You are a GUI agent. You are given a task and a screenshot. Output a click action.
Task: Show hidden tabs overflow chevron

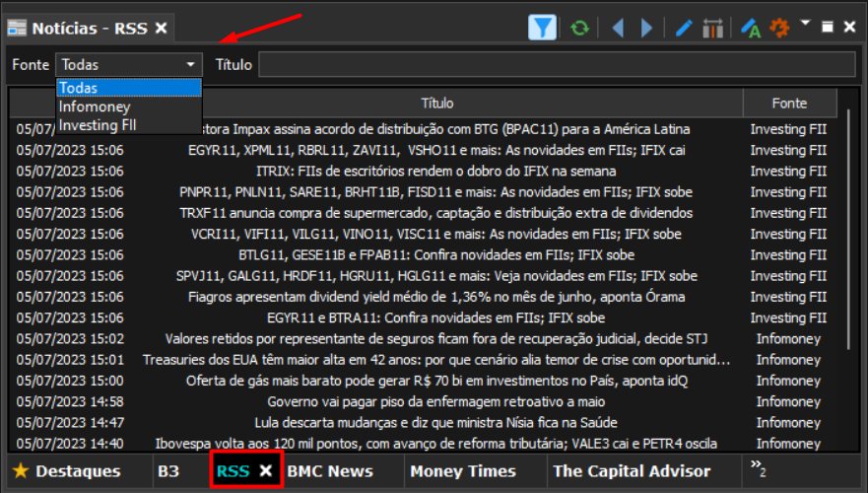759,467
